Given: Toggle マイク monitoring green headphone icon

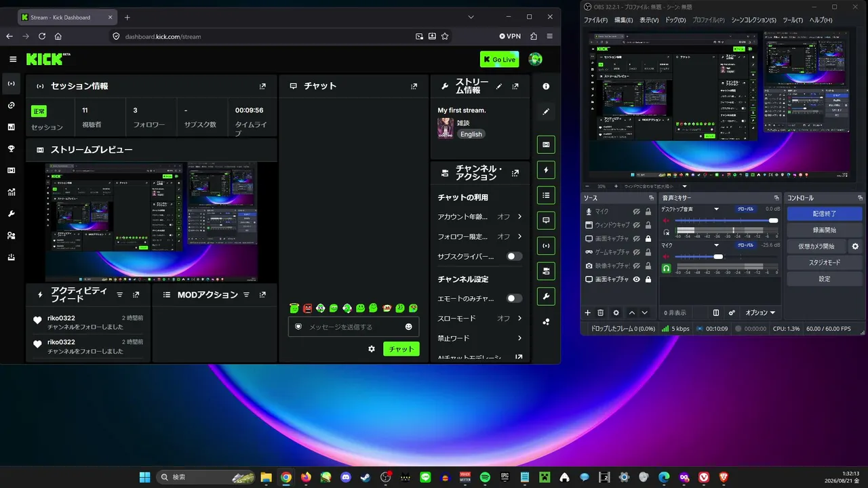Looking at the screenshot, I should tap(667, 268).
